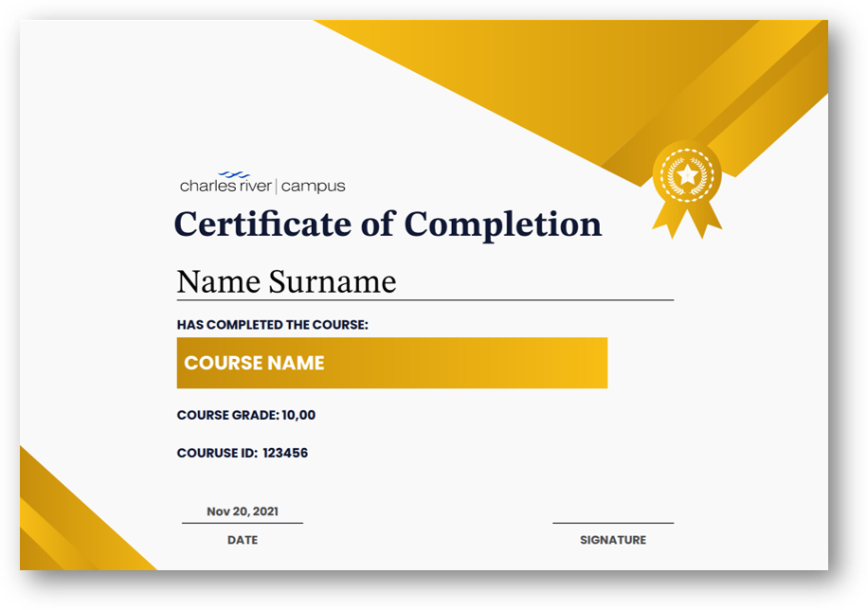Click the gold award ribbon badge
868x610 pixels.
(687, 189)
